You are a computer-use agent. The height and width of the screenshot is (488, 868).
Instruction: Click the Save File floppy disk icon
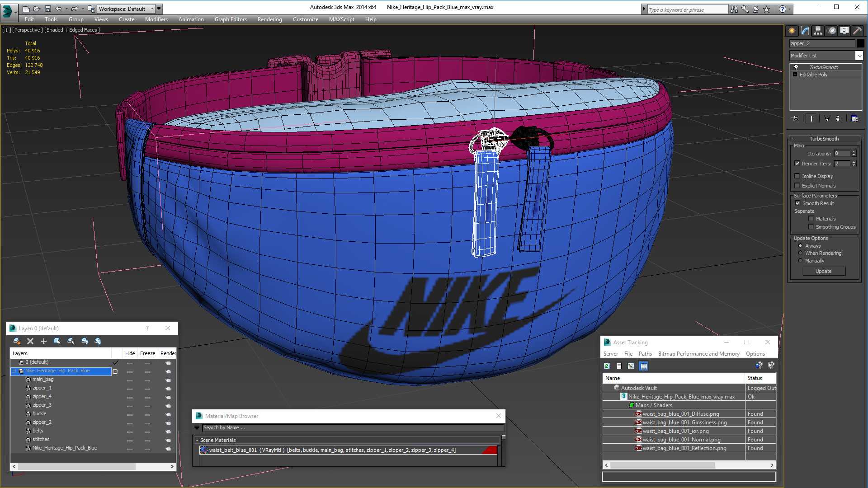click(47, 9)
